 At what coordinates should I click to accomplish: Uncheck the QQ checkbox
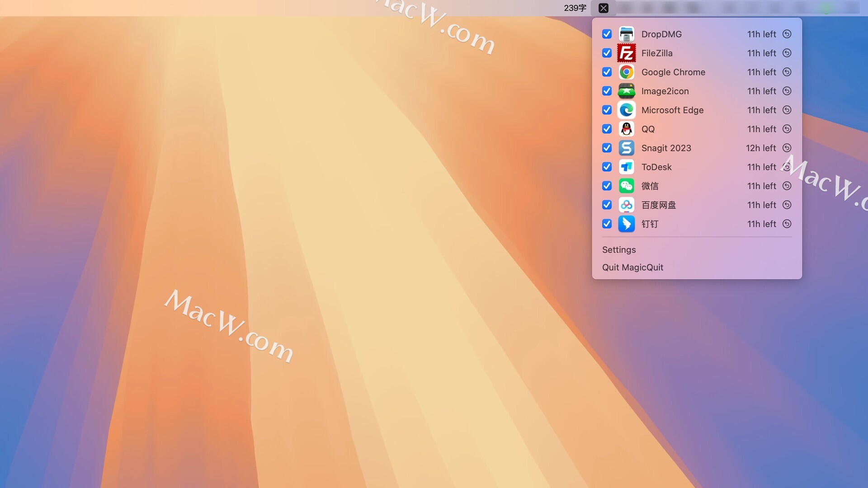607,129
